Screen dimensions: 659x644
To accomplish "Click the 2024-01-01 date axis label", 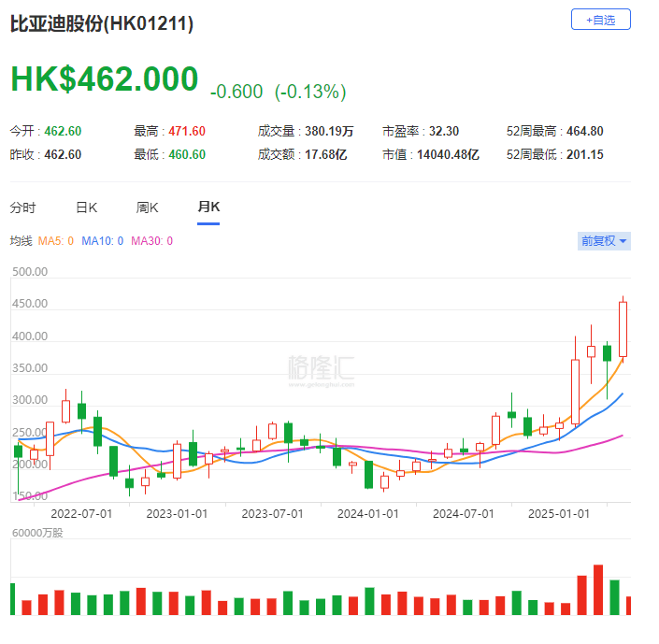I will 367,513.
